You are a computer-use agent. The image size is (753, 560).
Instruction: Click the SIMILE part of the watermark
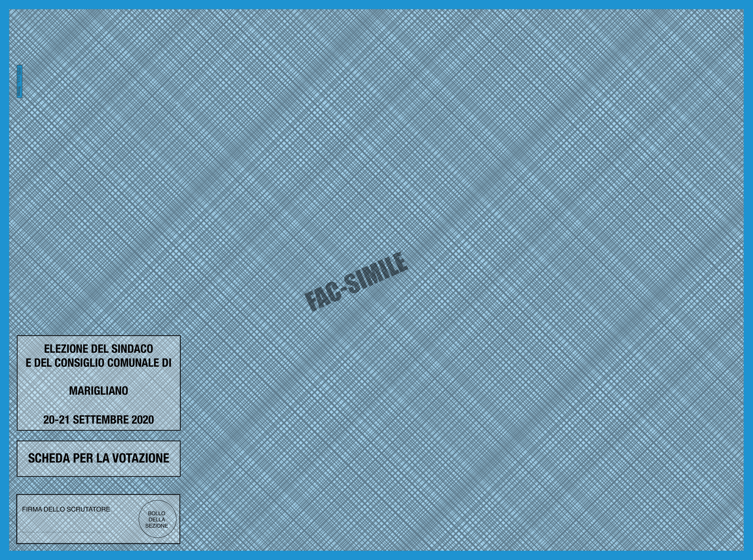click(x=377, y=273)
